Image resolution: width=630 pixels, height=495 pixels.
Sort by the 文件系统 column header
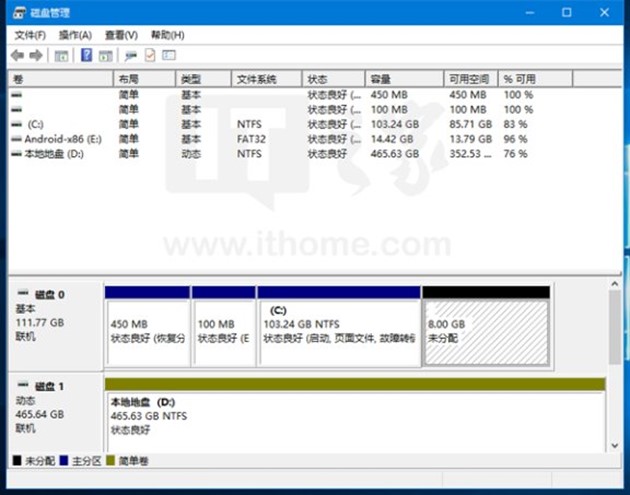tap(257, 79)
